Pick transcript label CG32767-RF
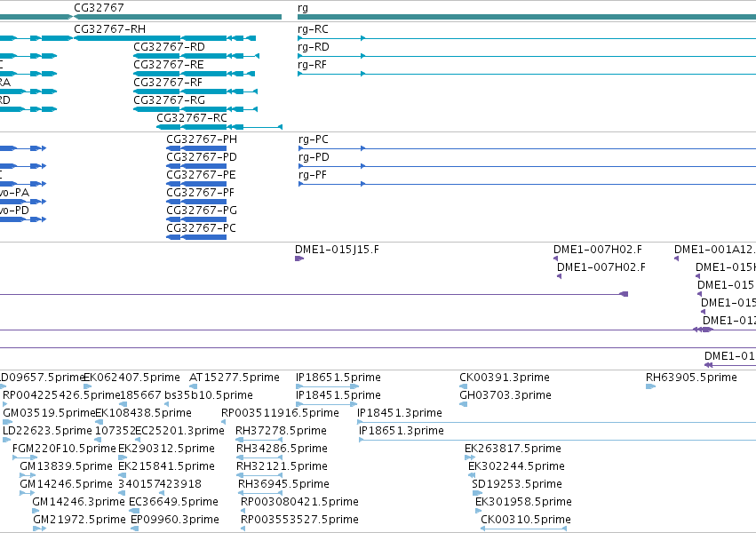This screenshot has height=533, width=756. pos(168,83)
